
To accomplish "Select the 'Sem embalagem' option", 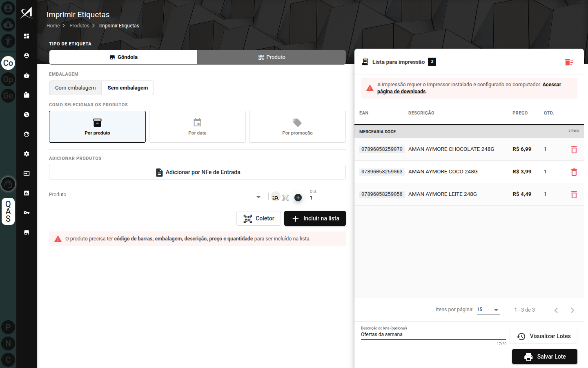I will coord(128,88).
